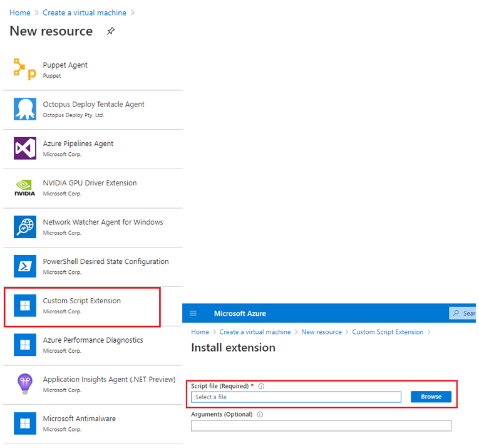Viewport: 479px width, 448px height.
Task: Show info tooltip for Script file
Action: [261, 386]
